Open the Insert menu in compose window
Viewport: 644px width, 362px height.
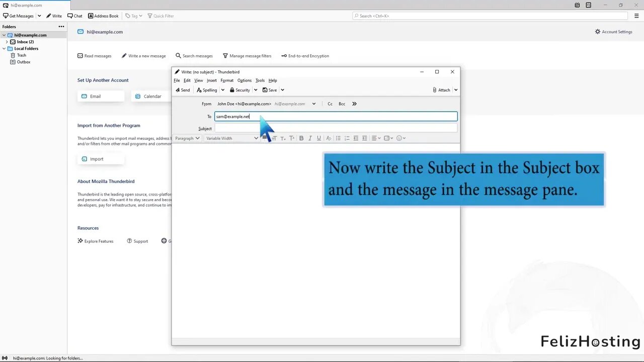click(x=212, y=80)
